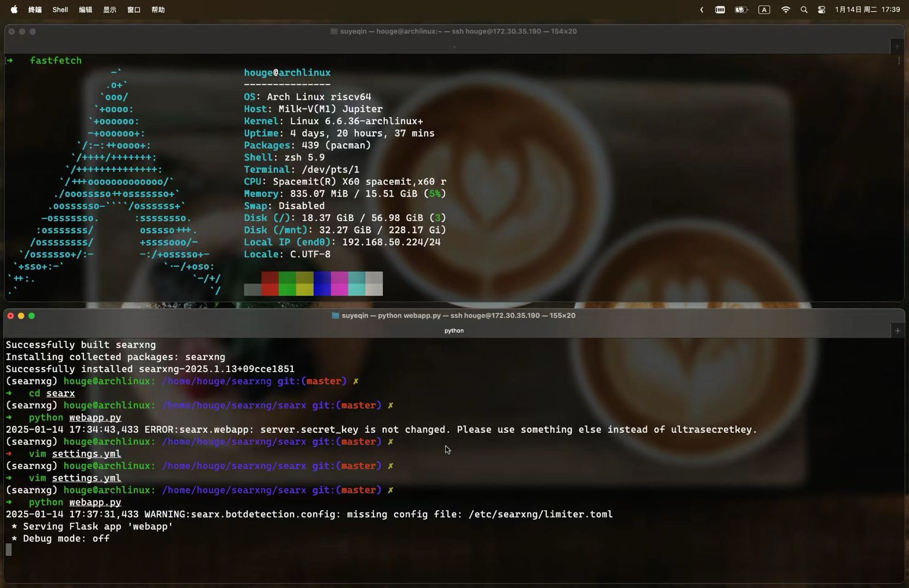
Task: Open the Shell menu
Action: coord(60,10)
